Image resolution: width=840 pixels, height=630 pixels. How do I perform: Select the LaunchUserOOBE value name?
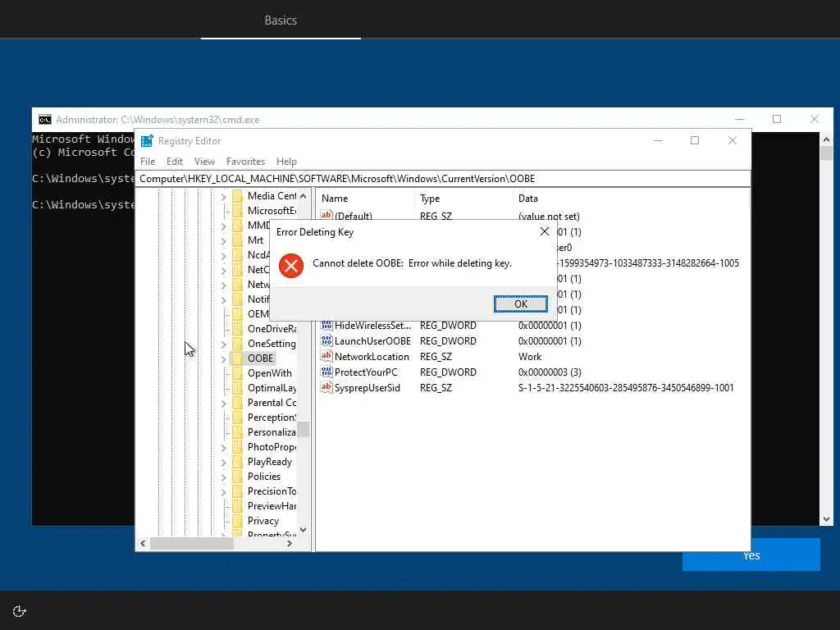[x=372, y=340]
